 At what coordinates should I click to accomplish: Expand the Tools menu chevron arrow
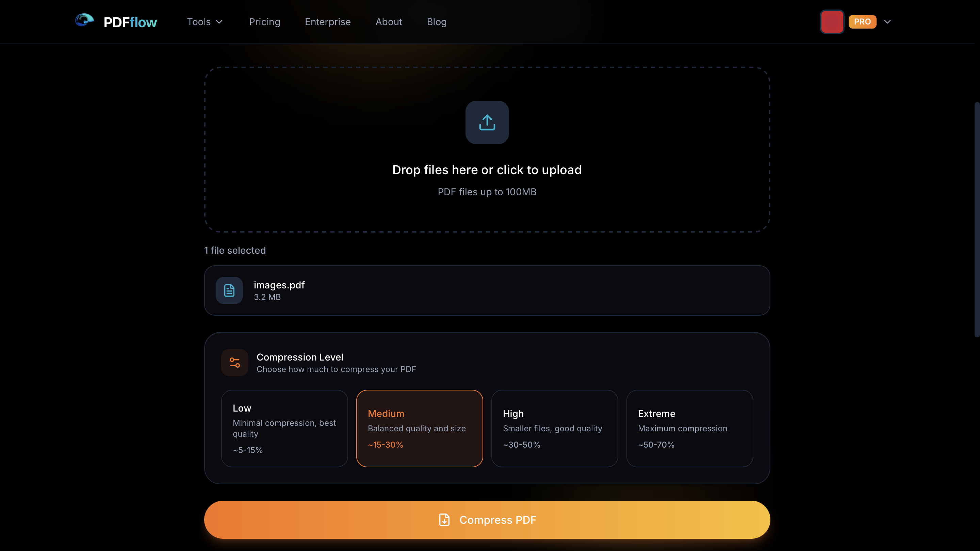coord(219,22)
